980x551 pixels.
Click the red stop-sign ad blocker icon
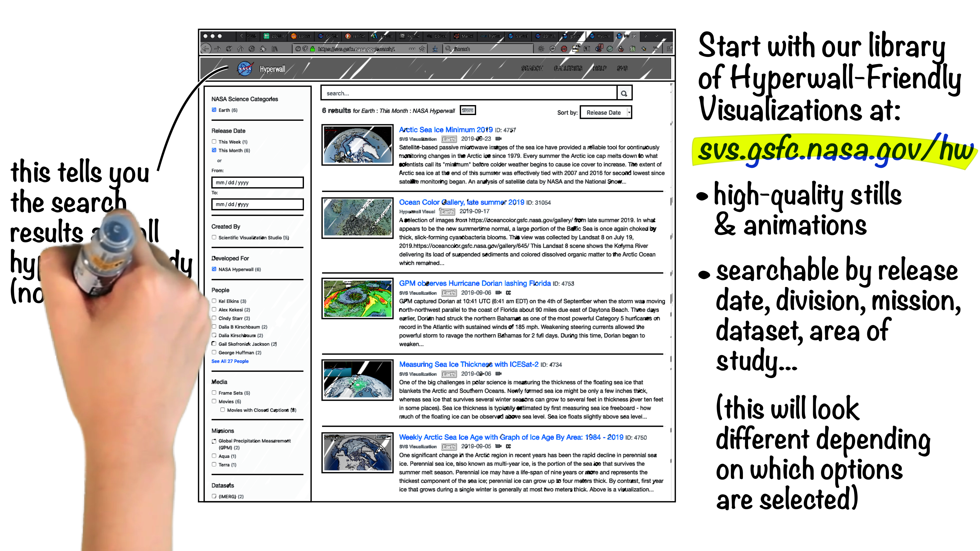[x=564, y=49]
